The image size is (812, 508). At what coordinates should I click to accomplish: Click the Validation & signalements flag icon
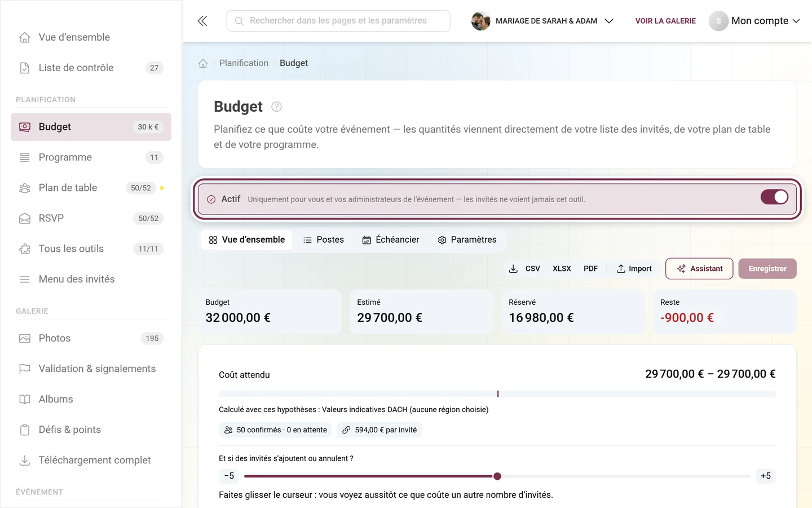coord(25,369)
